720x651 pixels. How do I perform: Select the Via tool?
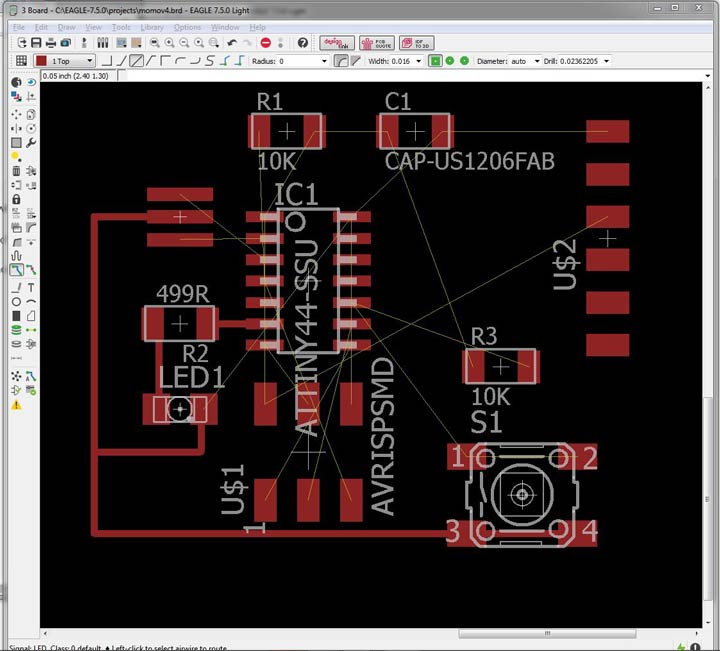coord(16,330)
